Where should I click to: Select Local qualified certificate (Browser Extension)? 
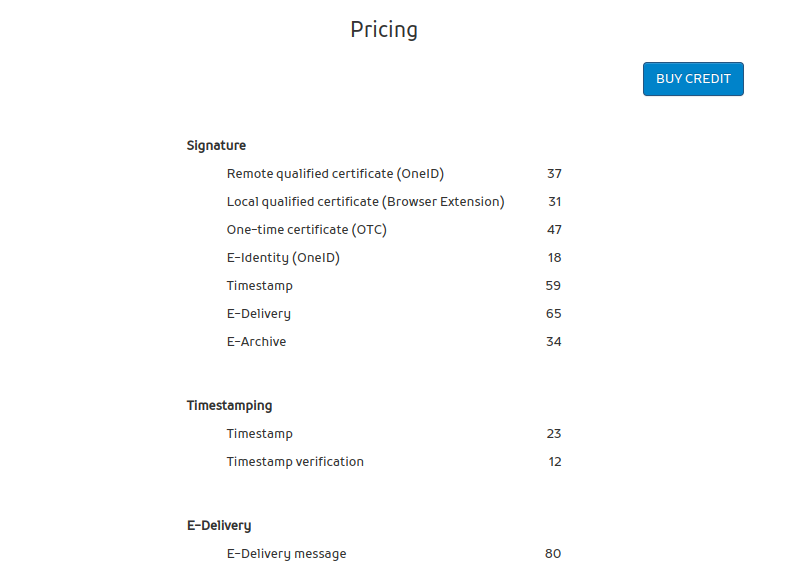click(365, 202)
